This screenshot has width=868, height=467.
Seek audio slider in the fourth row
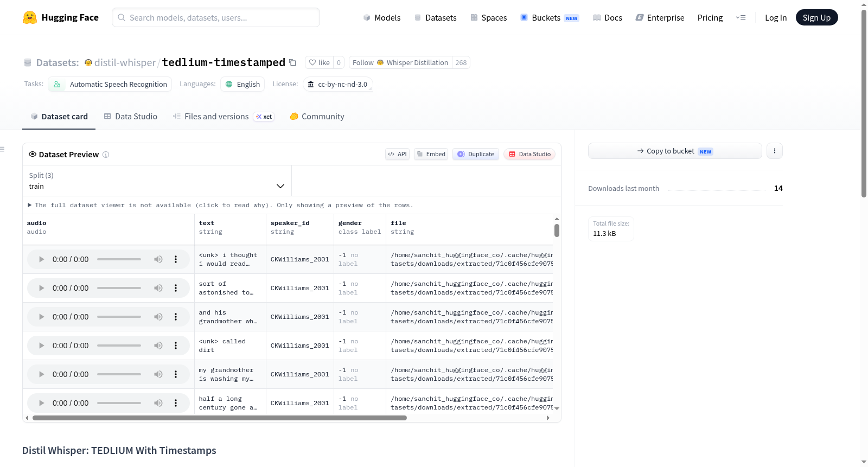pyautogui.click(x=119, y=346)
